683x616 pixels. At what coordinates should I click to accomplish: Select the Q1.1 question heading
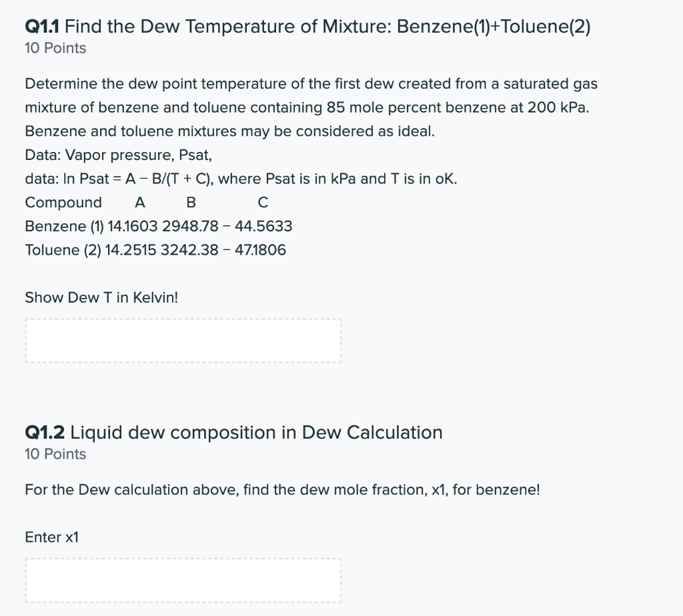307,26
